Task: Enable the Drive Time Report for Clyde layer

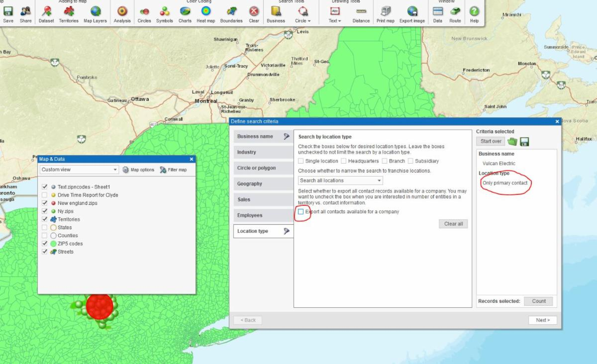Action: pyautogui.click(x=45, y=195)
